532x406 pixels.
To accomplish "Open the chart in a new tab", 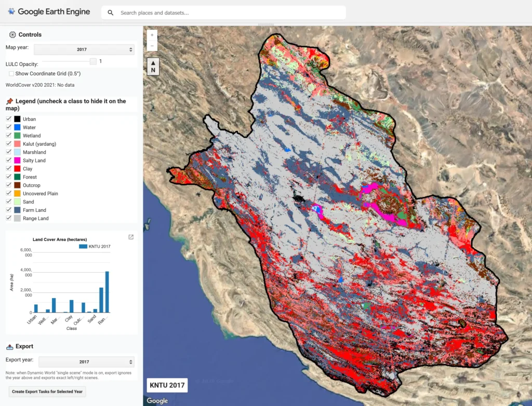I will [x=131, y=237].
